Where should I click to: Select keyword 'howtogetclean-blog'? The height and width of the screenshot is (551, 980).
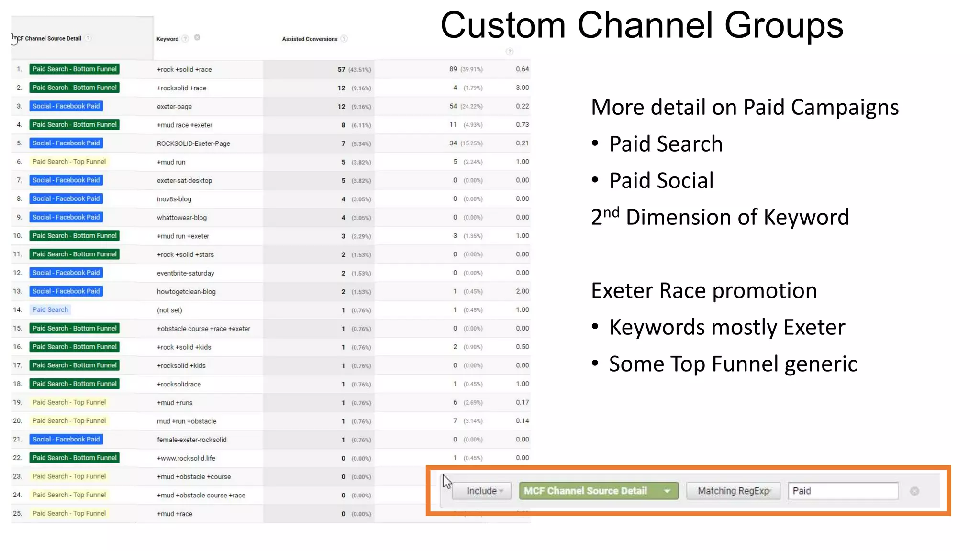(186, 292)
